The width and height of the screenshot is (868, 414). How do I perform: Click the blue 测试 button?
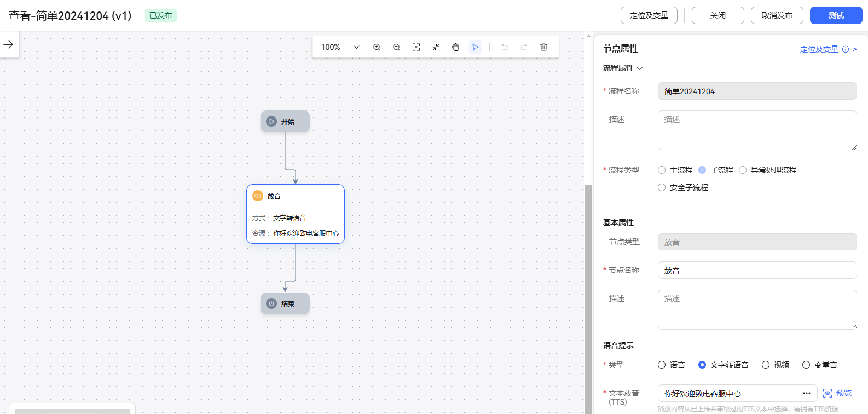836,15
